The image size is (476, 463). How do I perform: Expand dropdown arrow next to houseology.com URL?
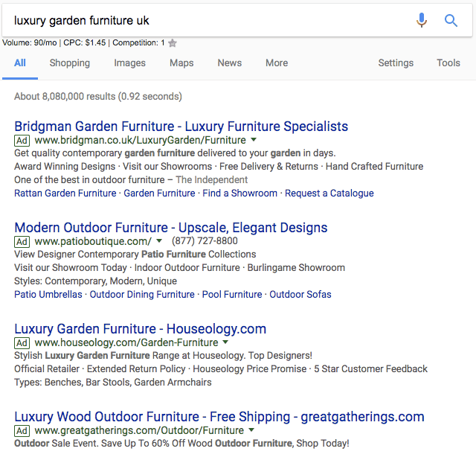pyautogui.click(x=226, y=342)
